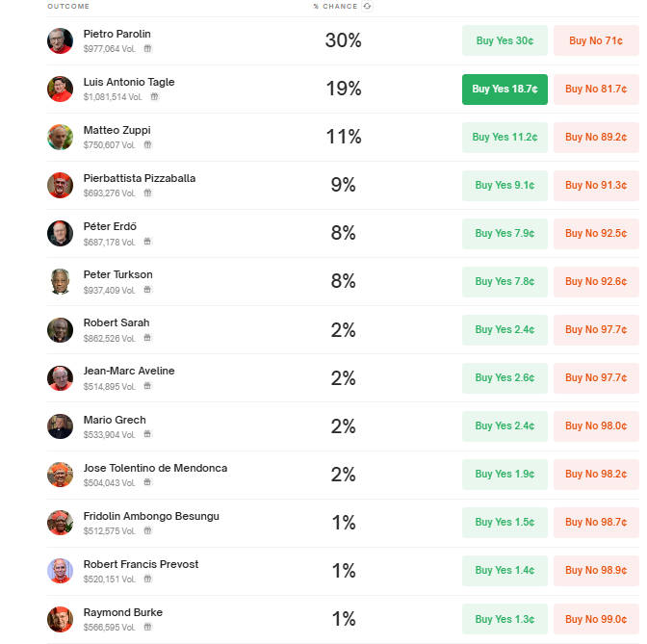The image size is (647, 644).
Task: Choose Buy No 89.2¢ for Matteo Zuppi
Action: click(596, 138)
